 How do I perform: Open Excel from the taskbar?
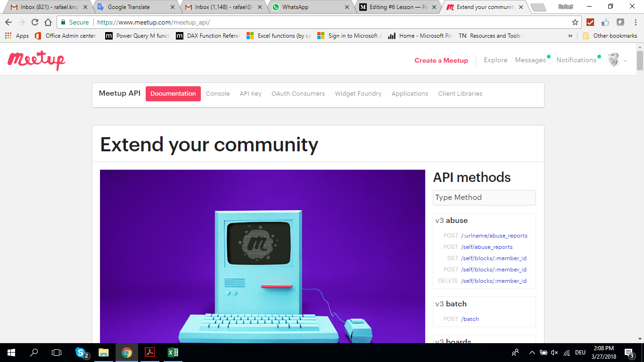click(173, 353)
